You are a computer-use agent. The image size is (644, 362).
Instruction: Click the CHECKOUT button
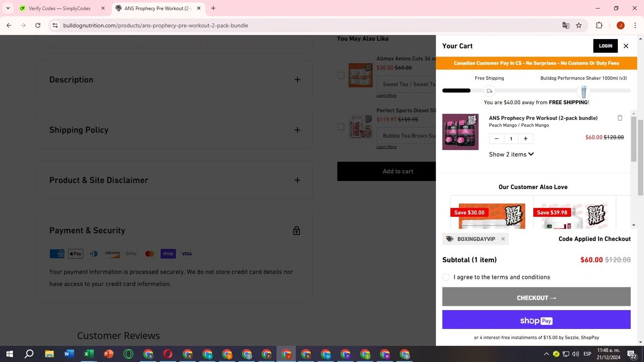pyautogui.click(x=536, y=297)
